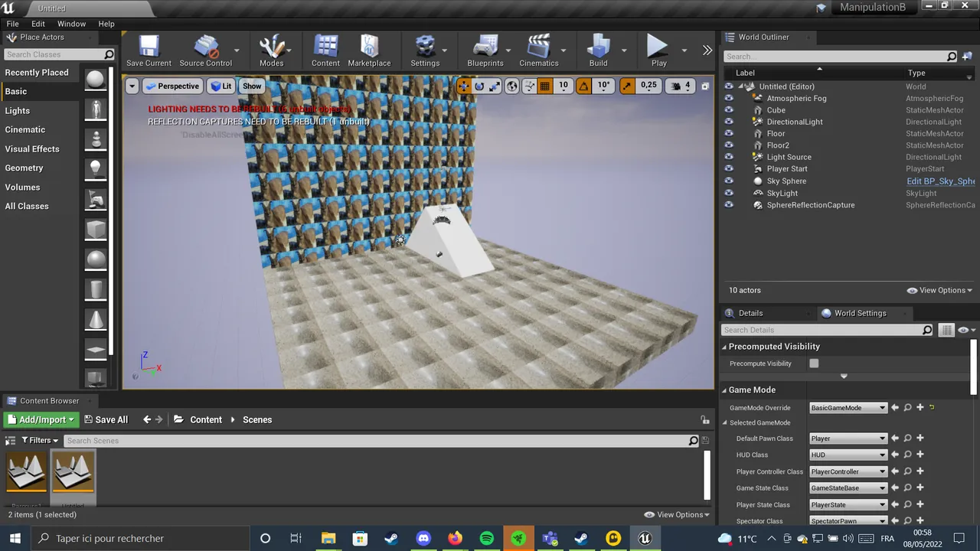980x551 pixels.
Task: Open the Marketplace from the toolbar
Action: (369, 51)
